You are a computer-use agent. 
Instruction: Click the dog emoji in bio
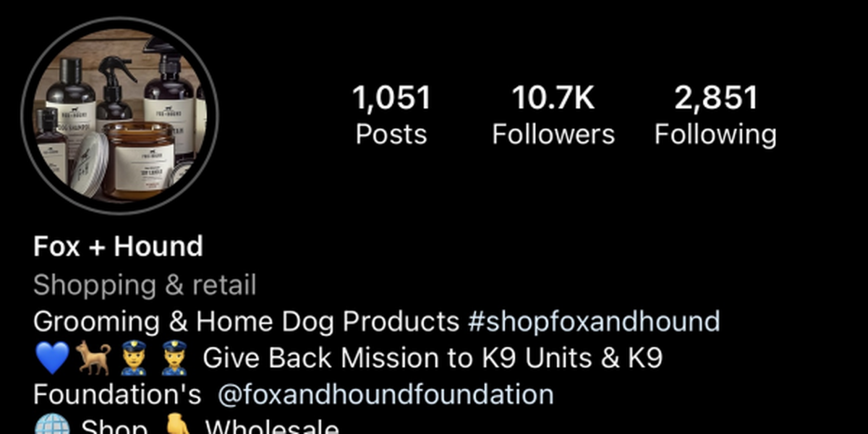94,358
